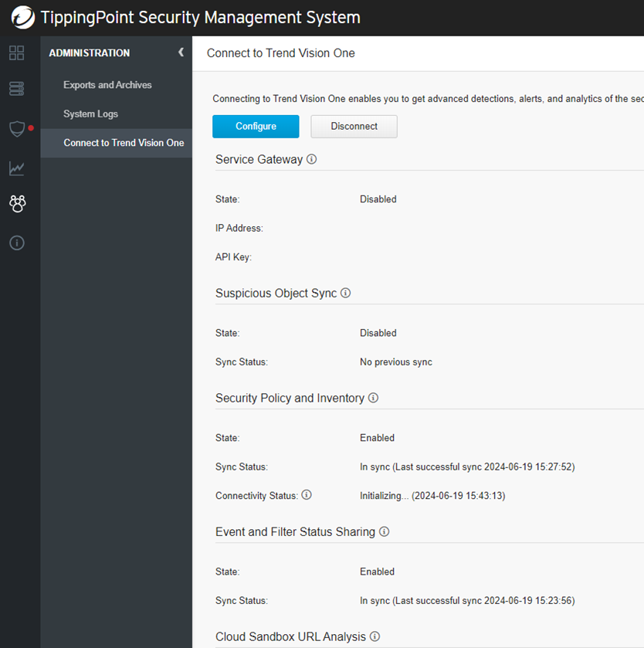Screen dimensions: 644x648
Task: Click the ADMINISTRATION panel header
Action: pos(90,53)
